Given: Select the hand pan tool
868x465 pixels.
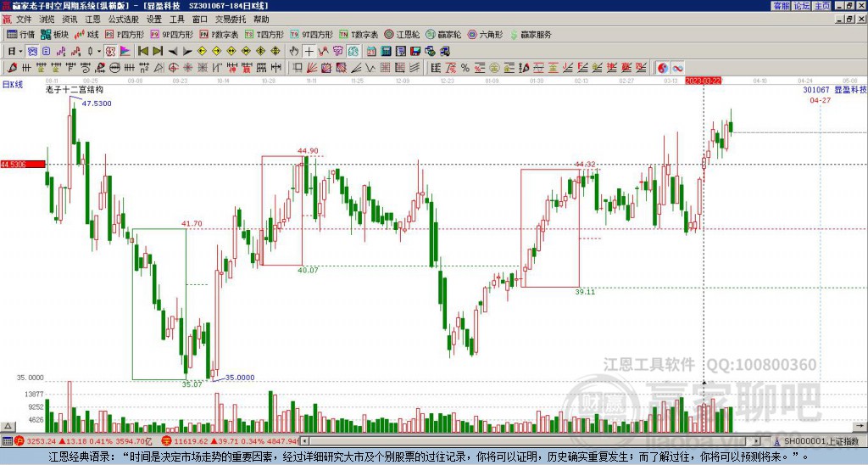Looking at the screenshot, I should click(x=294, y=52).
